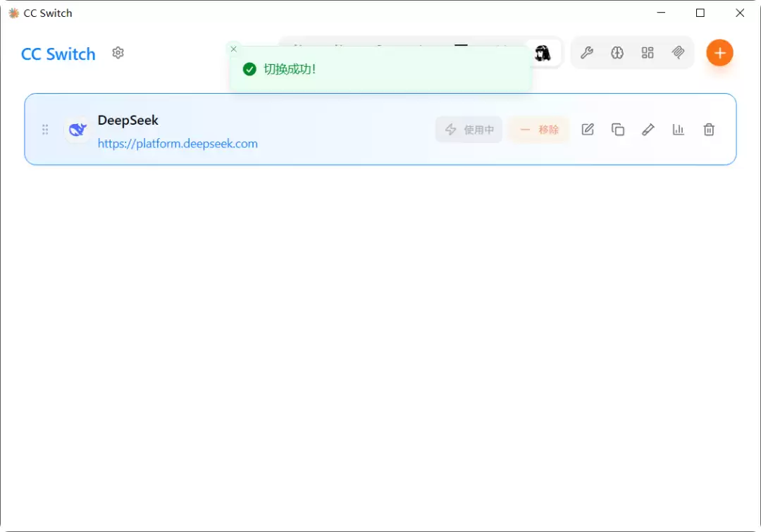
Task: Select the anime avatar app tab
Action: 543,52
